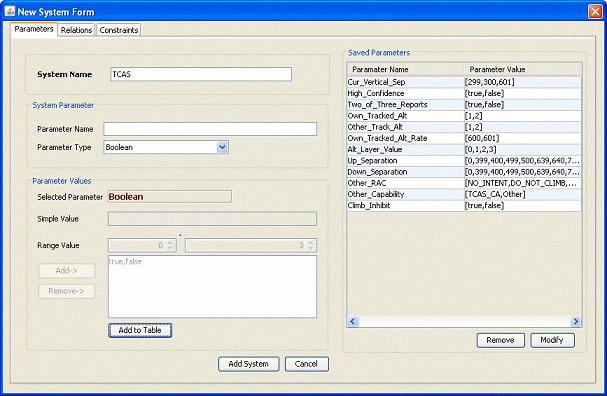Click the Add-> button
The height and width of the screenshot is (396, 607).
coord(67,271)
